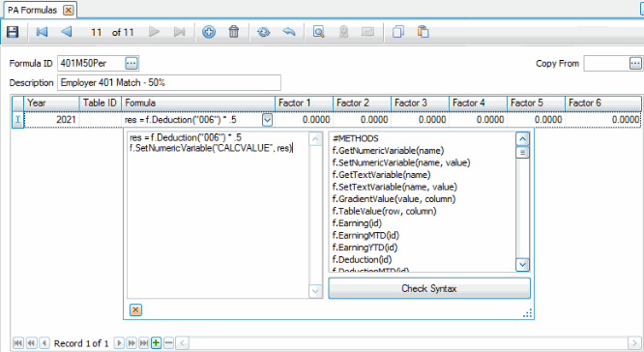Click the methods list scrollbar thumb
644x352 pixels.
tap(522, 153)
